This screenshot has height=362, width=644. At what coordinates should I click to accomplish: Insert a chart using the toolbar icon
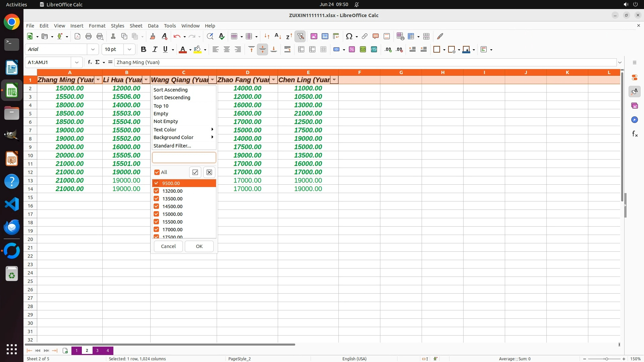(325, 36)
